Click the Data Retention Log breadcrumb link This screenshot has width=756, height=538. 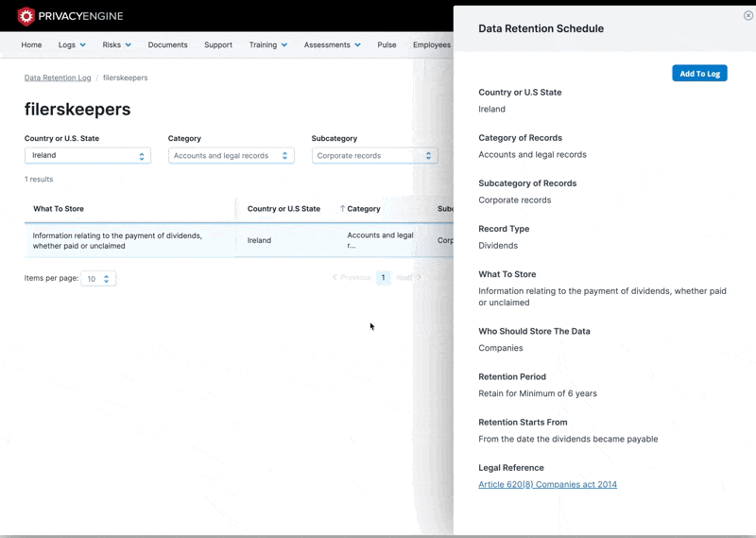(x=58, y=78)
